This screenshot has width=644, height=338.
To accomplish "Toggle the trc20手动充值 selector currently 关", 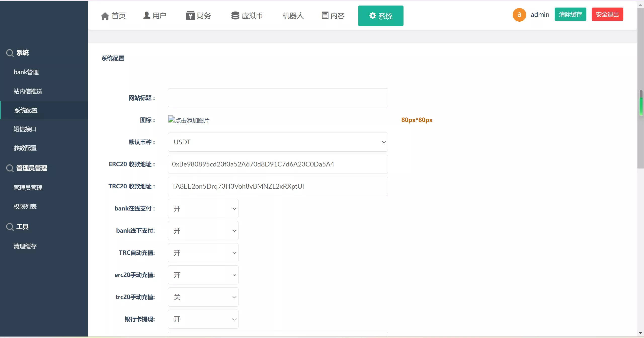I will pos(203,297).
